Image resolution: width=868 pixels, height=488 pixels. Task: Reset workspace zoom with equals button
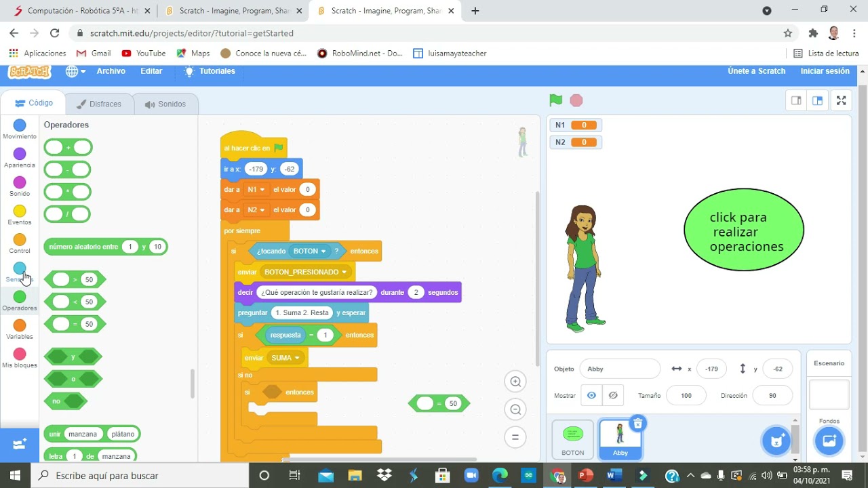(515, 437)
